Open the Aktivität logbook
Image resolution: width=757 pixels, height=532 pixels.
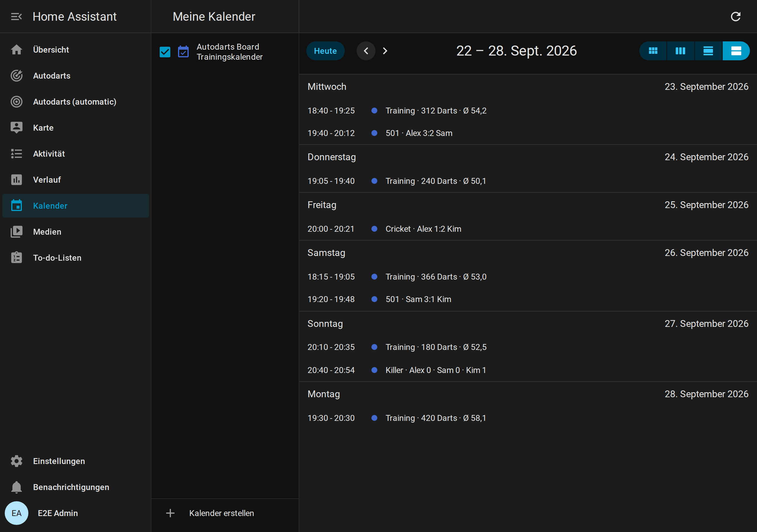pyautogui.click(x=75, y=154)
